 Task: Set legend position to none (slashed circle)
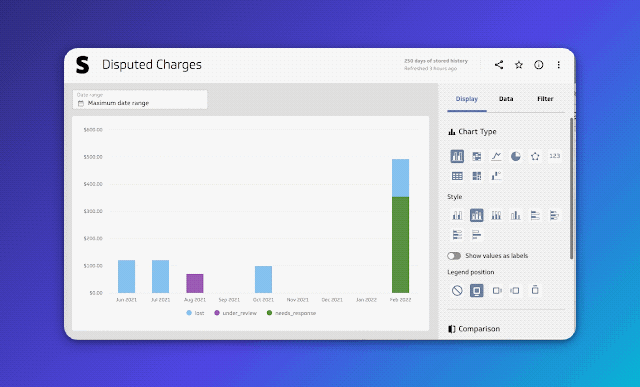click(457, 290)
